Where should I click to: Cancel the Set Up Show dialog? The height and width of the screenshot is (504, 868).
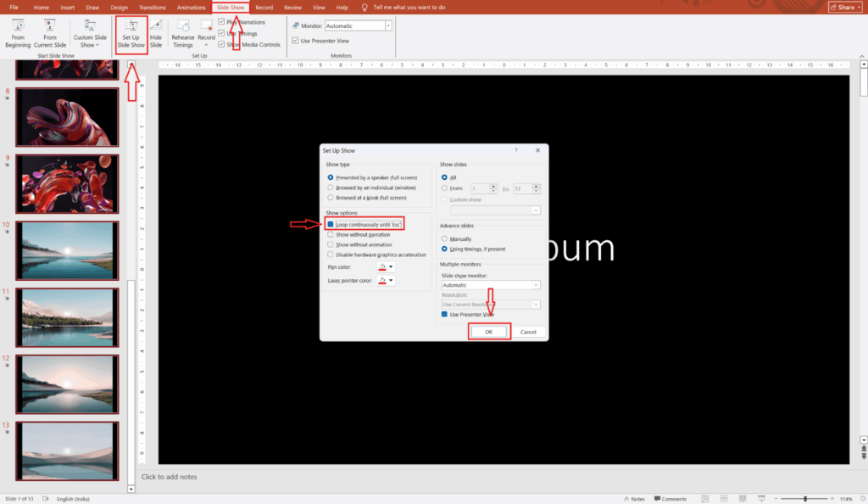[x=528, y=332]
